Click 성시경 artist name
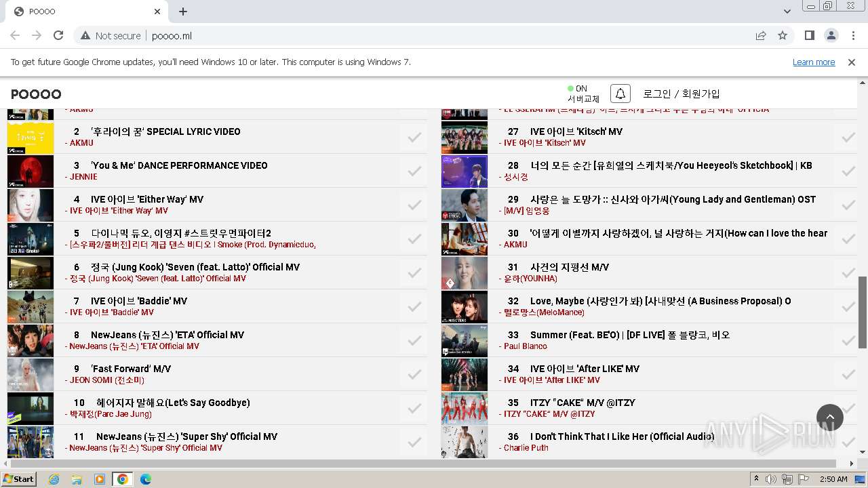This screenshot has height=488, width=868. (516, 177)
